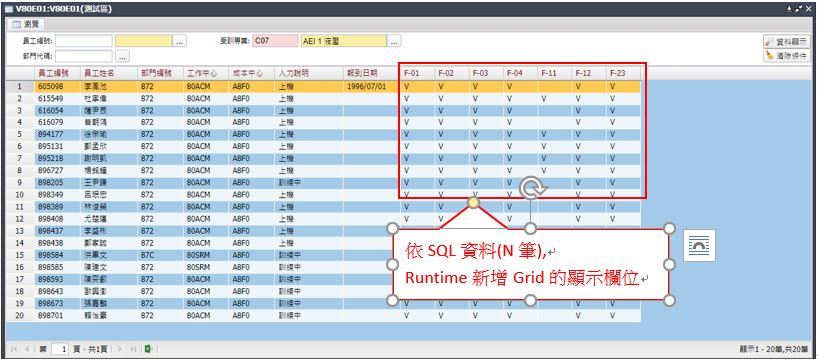
Task: Open the Layout Options icon beside the callout
Action: pos(700,245)
